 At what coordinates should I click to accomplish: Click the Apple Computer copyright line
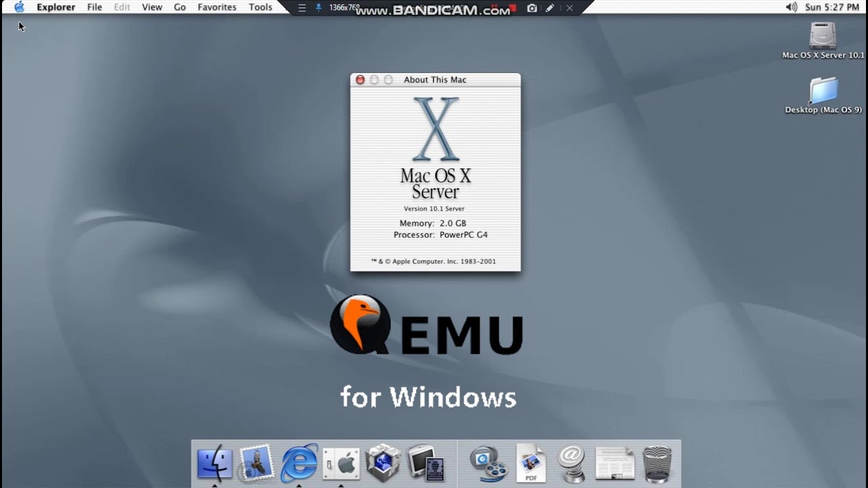click(x=433, y=261)
